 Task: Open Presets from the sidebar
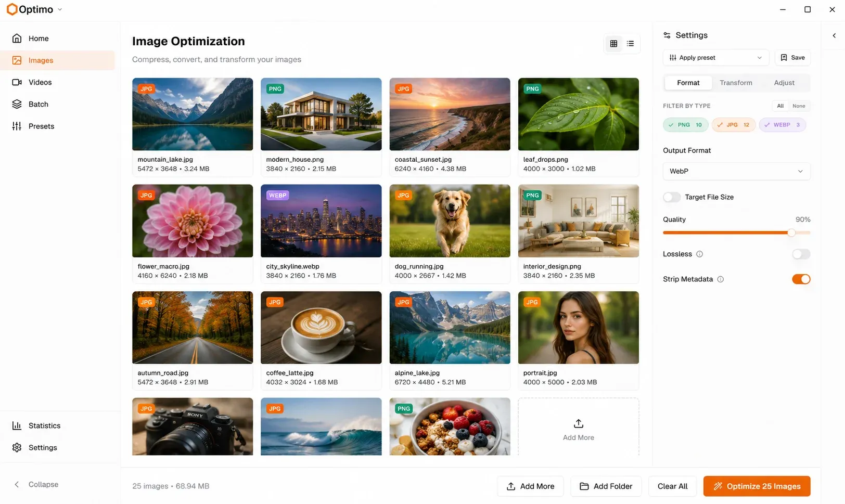click(x=57, y=126)
